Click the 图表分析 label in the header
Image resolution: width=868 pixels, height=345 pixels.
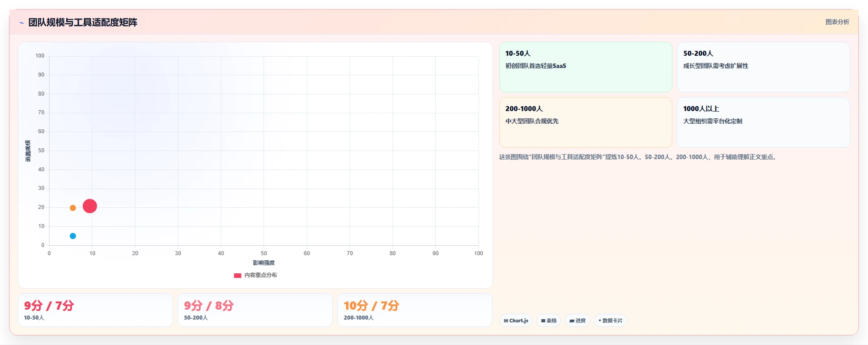coord(837,22)
